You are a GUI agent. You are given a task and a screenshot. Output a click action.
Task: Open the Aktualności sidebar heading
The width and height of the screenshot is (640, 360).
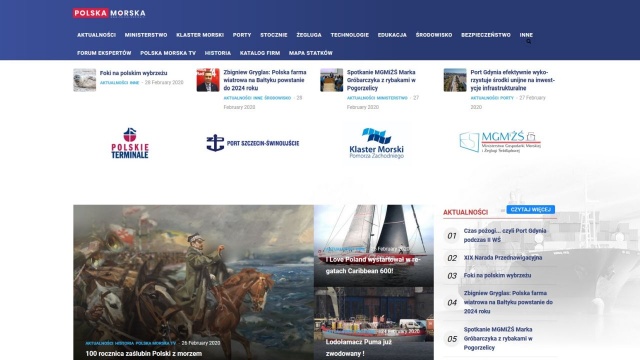465,212
